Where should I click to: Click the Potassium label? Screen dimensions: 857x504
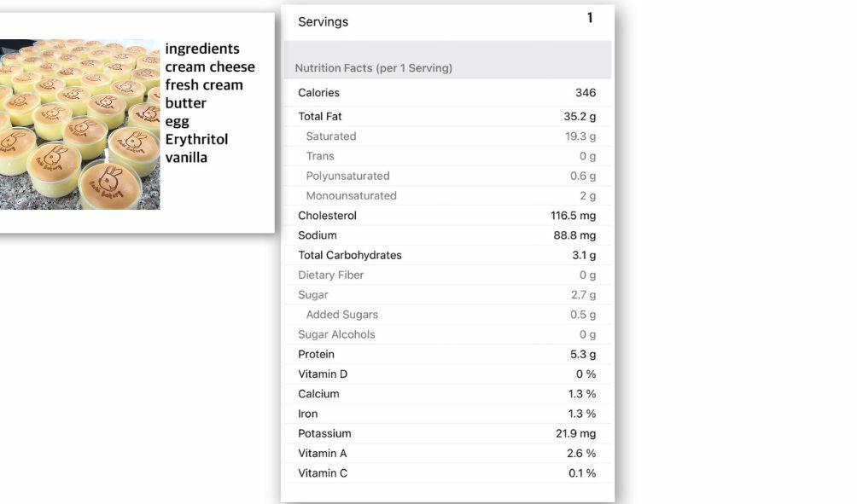click(x=324, y=433)
